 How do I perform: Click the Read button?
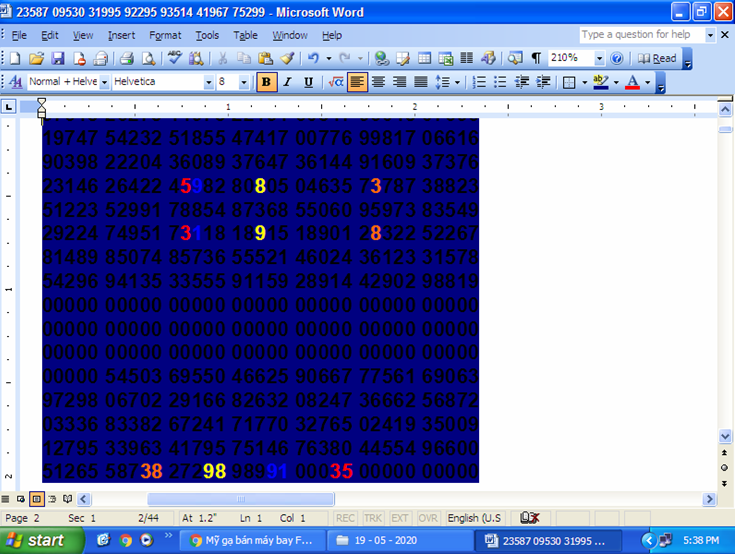(657, 59)
